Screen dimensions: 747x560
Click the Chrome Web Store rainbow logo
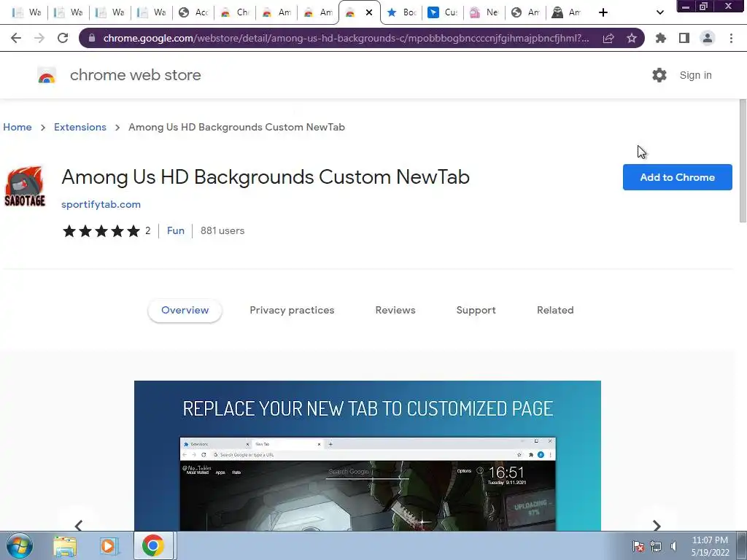pyautogui.click(x=47, y=75)
